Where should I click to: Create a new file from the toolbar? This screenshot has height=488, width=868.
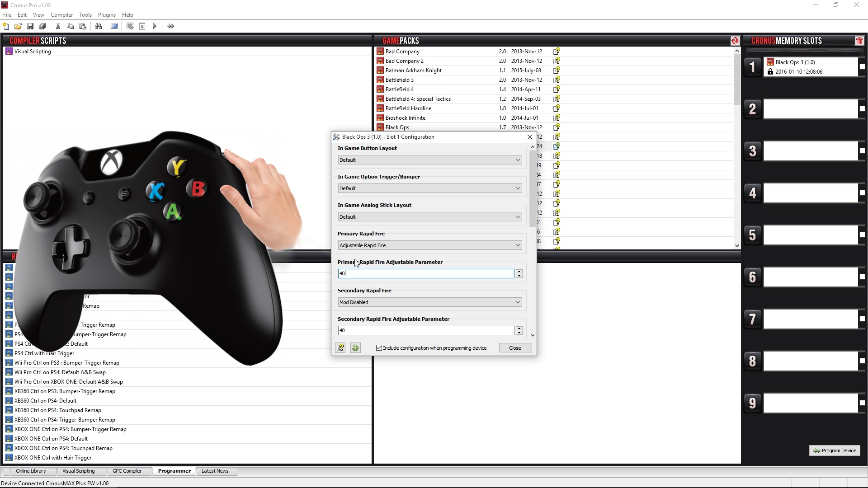(6, 26)
